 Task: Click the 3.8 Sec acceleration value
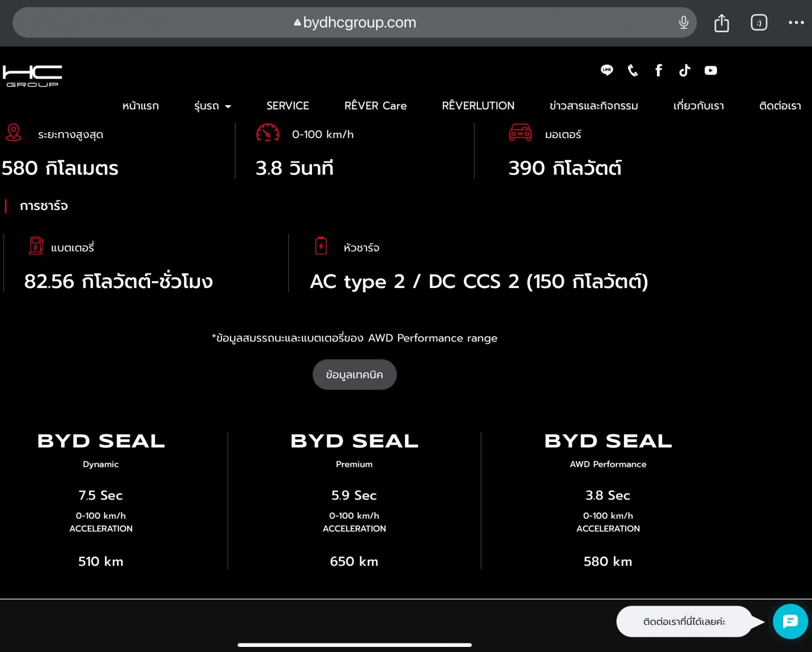pyautogui.click(x=608, y=495)
